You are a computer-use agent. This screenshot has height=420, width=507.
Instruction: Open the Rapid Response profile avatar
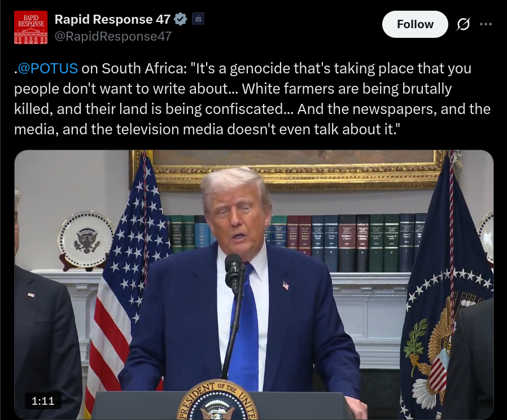click(30, 27)
